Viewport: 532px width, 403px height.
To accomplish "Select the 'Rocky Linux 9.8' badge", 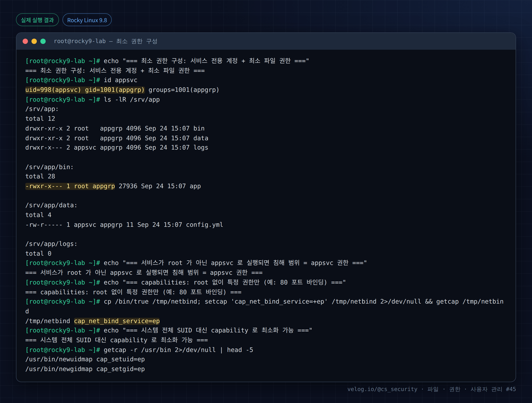I will [x=87, y=20].
